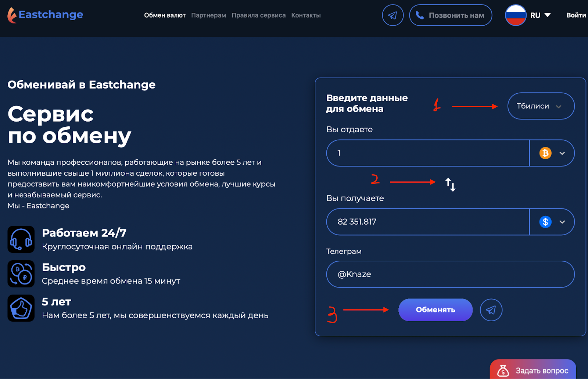Click Telegram icon next to Обменять button

pyautogui.click(x=491, y=310)
